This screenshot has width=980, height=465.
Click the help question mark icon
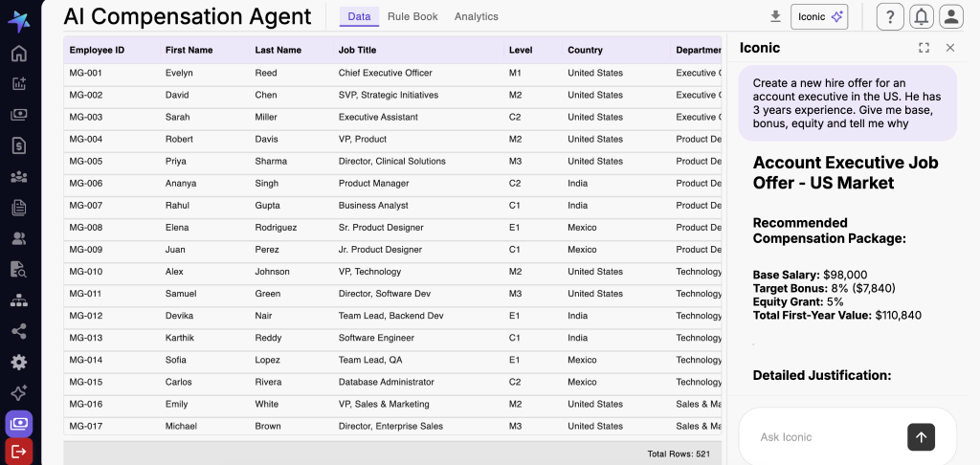coord(890,16)
